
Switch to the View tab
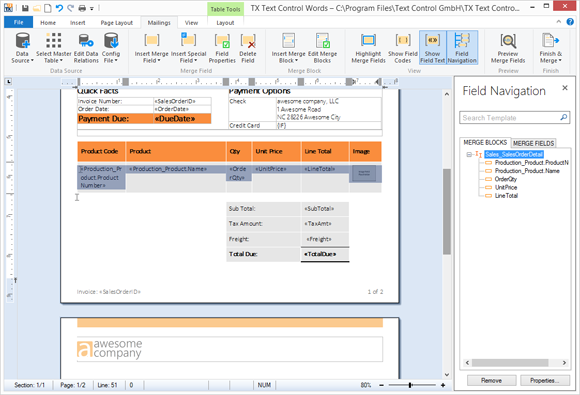pos(191,23)
